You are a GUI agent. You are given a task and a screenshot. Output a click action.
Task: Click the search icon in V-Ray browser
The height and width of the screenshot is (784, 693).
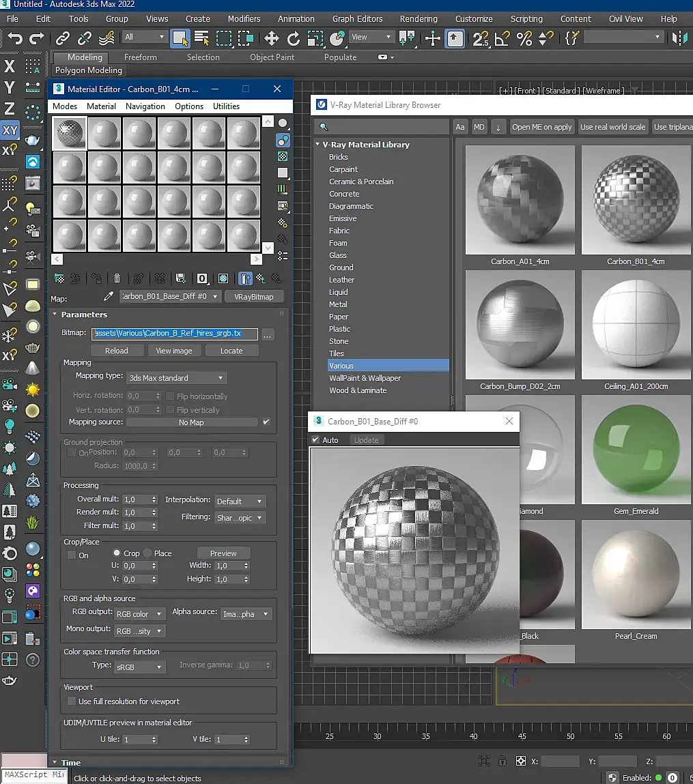click(x=324, y=127)
